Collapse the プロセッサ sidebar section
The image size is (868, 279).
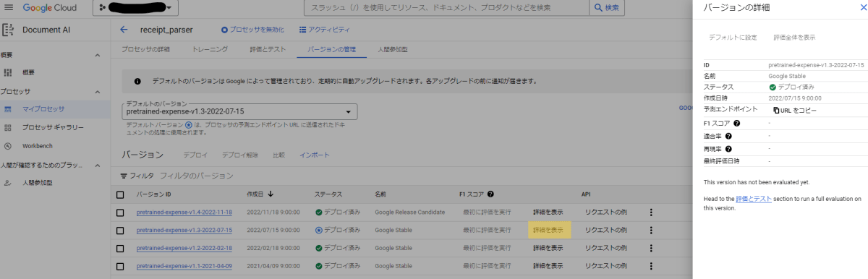[98, 91]
